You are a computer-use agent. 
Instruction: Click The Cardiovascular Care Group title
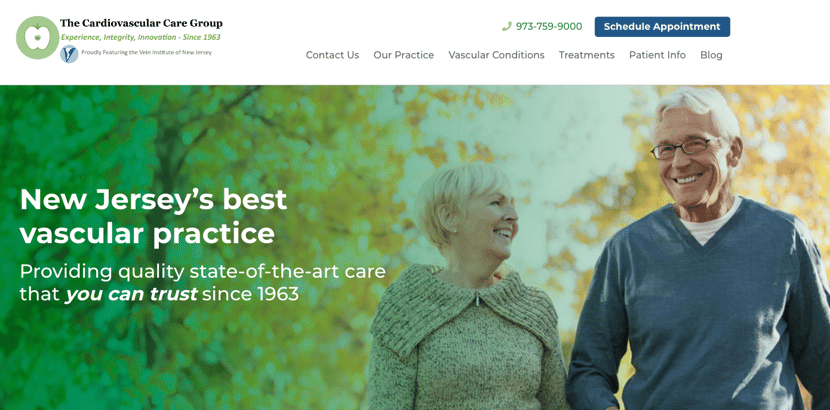pos(141,23)
